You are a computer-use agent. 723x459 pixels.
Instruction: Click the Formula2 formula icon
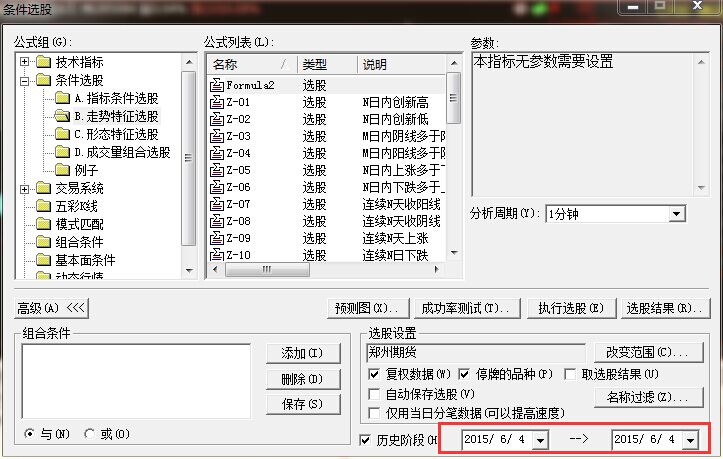(217, 86)
